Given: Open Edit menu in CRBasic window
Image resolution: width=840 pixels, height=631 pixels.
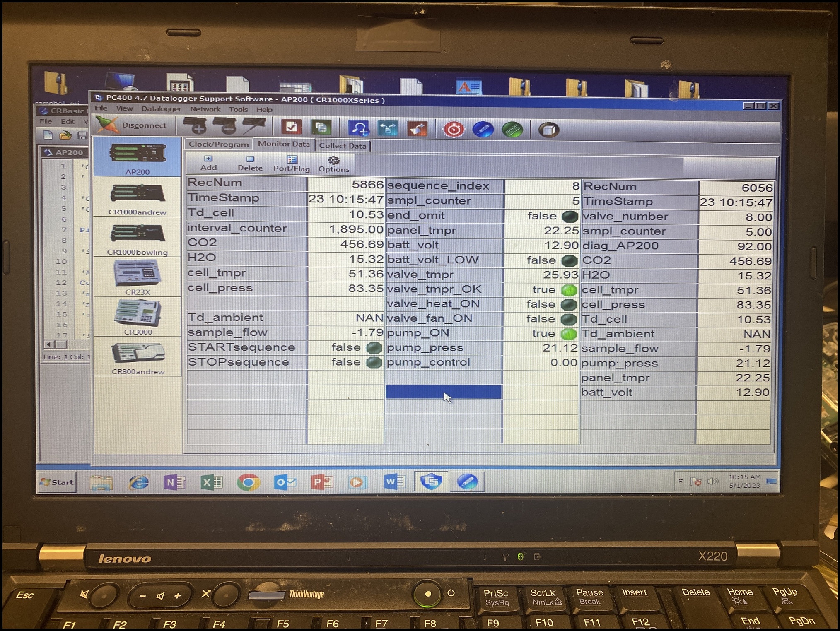Looking at the screenshot, I should pos(68,121).
